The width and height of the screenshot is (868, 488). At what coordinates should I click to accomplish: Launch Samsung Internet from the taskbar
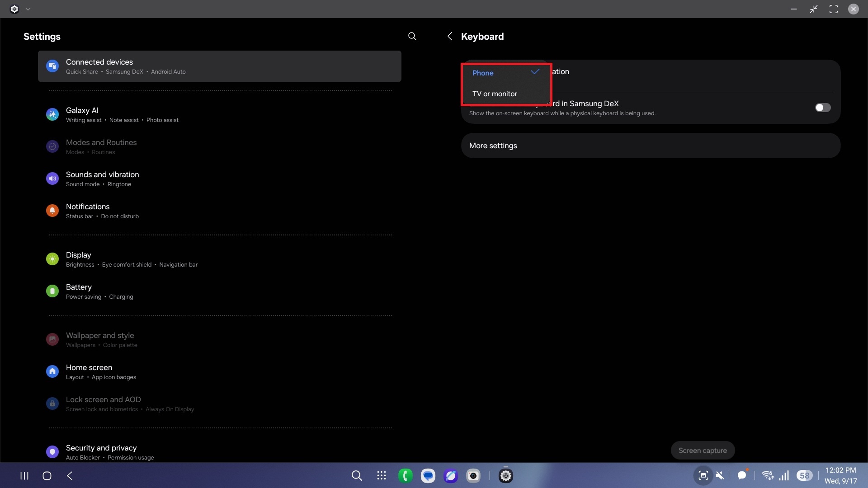[451, 475]
